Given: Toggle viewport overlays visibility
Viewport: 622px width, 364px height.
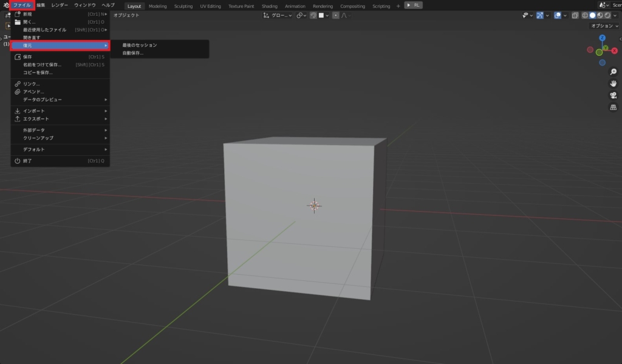Looking at the screenshot, I should (x=558, y=15).
